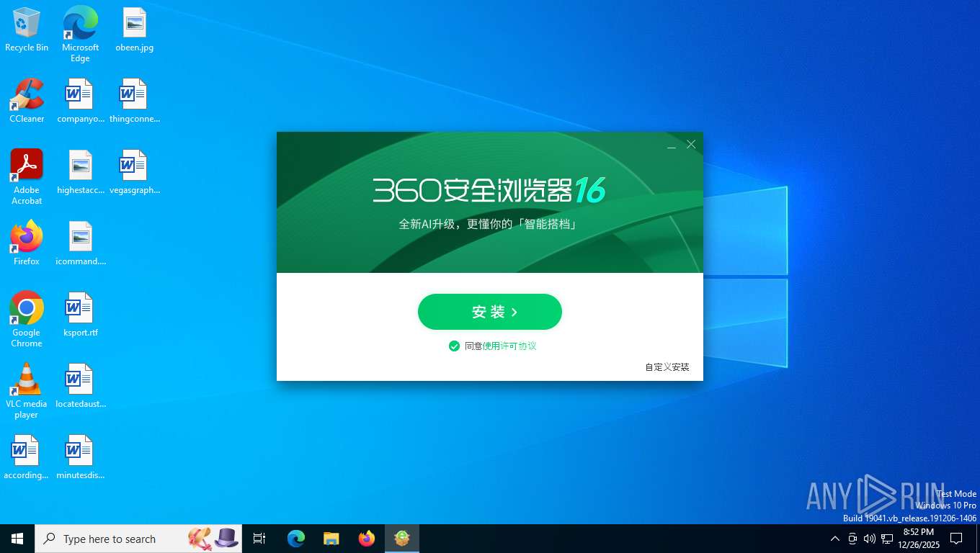Click the green 安装 install button

pyautogui.click(x=489, y=312)
